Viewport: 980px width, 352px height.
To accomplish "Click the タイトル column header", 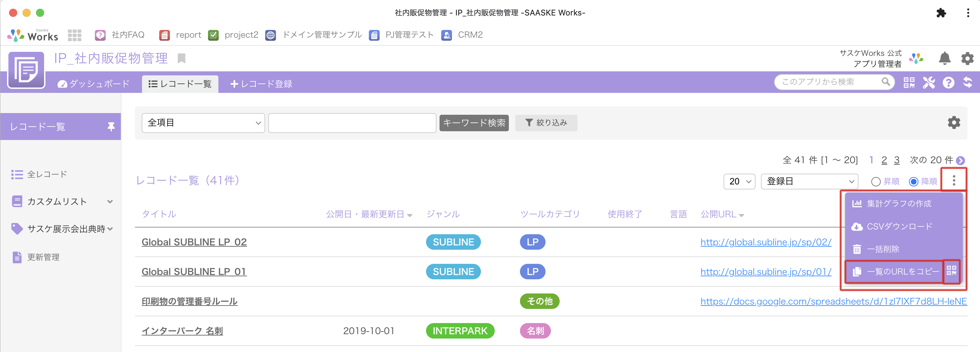I will click(x=159, y=214).
